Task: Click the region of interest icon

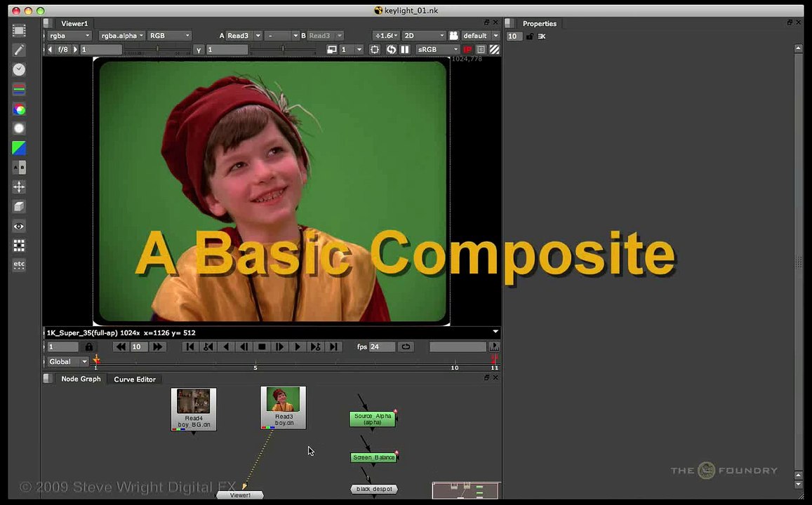Action: coord(374,50)
